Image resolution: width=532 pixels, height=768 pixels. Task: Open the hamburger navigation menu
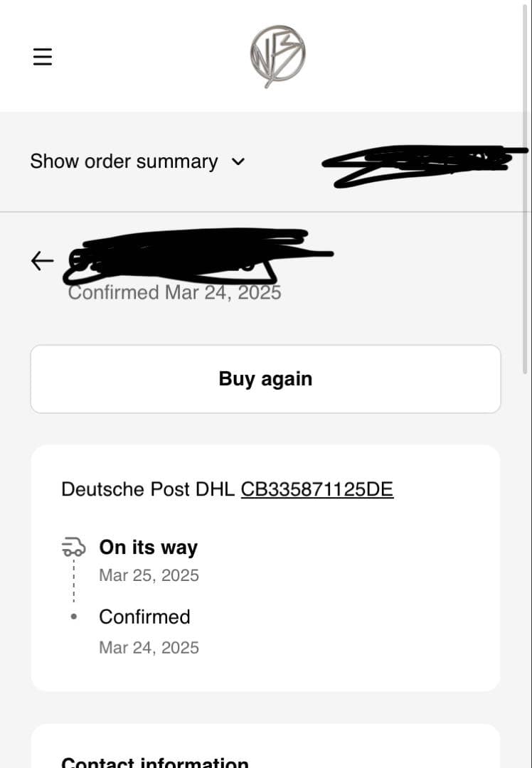pyautogui.click(x=43, y=57)
